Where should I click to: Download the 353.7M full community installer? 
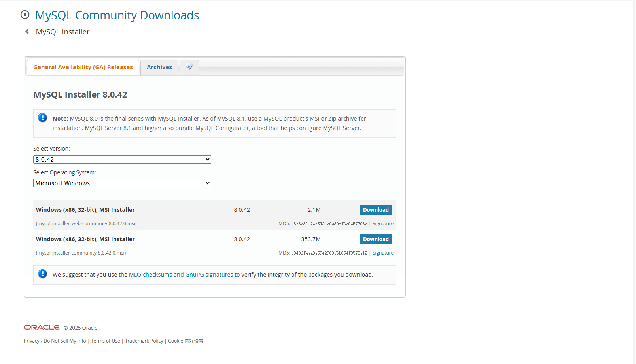(x=376, y=239)
